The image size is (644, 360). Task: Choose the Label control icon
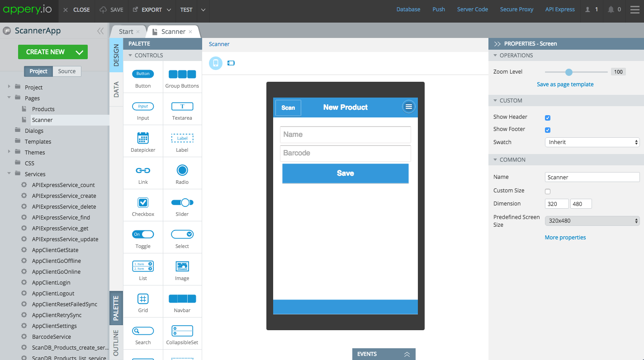coord(182,138)
